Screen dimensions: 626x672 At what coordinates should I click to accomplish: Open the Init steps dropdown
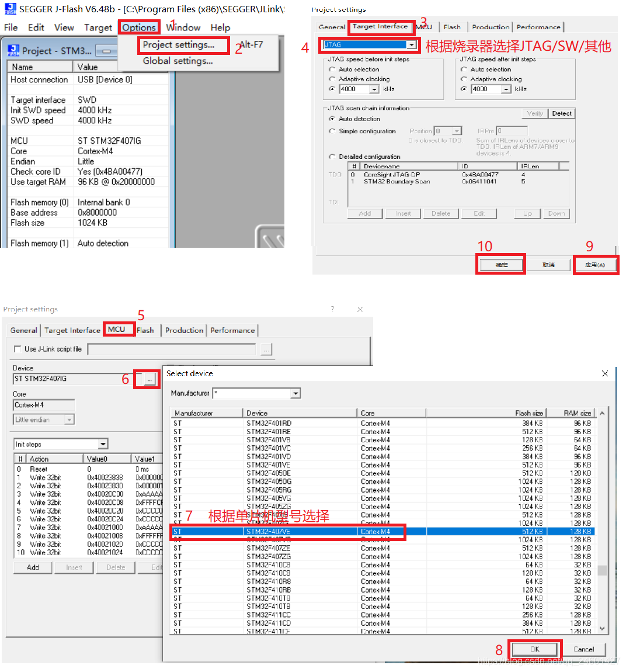click(103, 444)
